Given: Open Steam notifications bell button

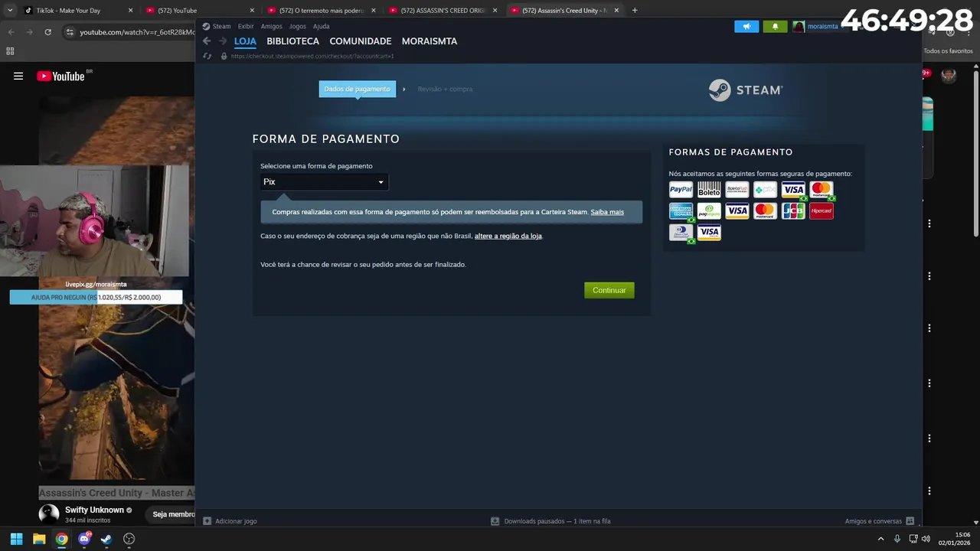Looking at the screenshot, I should pyautogui.click(x=775, y=26).
